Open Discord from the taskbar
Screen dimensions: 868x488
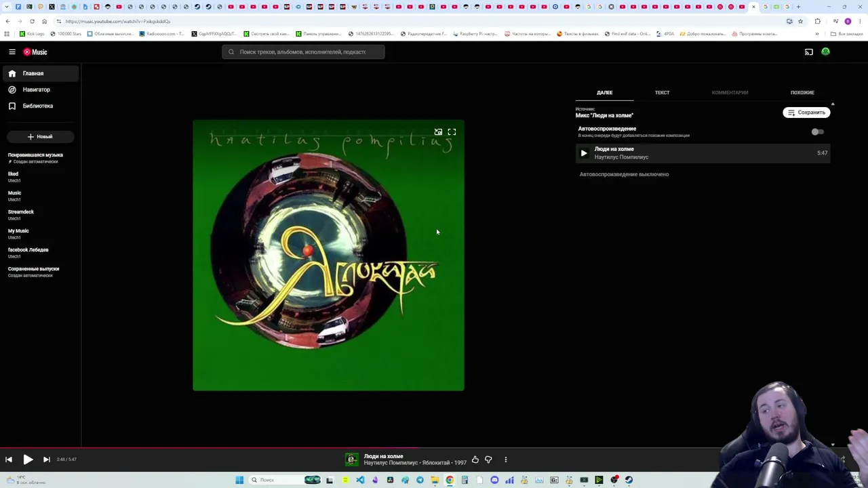[x=494, y=480]
